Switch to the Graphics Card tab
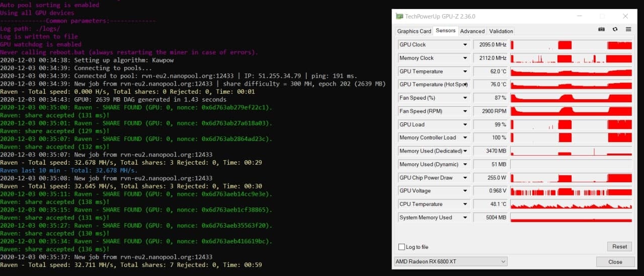This screenshot has width=644, height=276. tap(414, 31)
